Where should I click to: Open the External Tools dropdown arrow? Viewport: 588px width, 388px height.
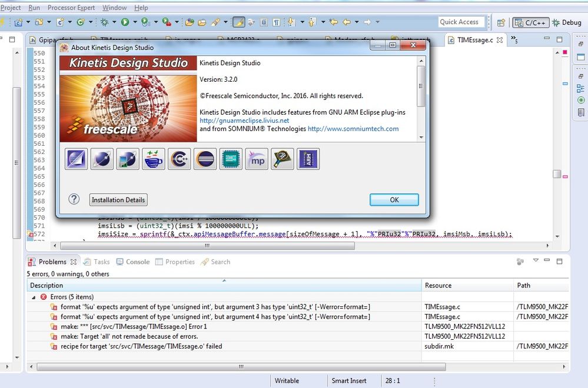(177, 22)
